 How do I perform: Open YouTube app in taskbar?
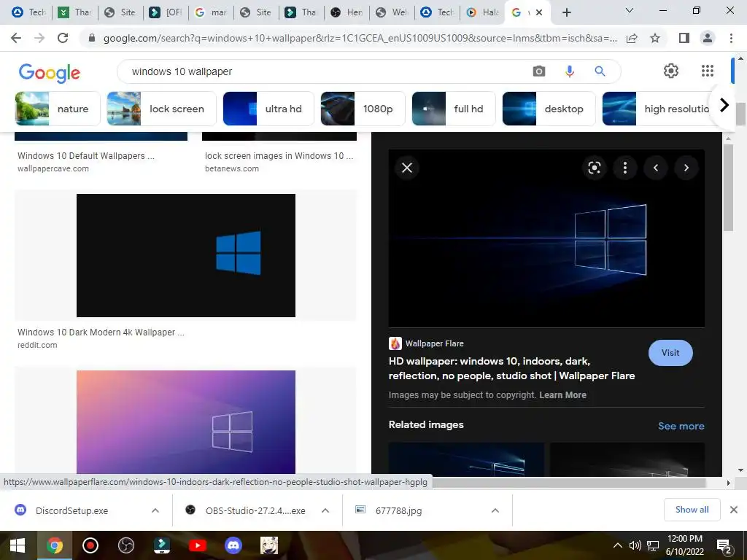(x=197, y=545)
